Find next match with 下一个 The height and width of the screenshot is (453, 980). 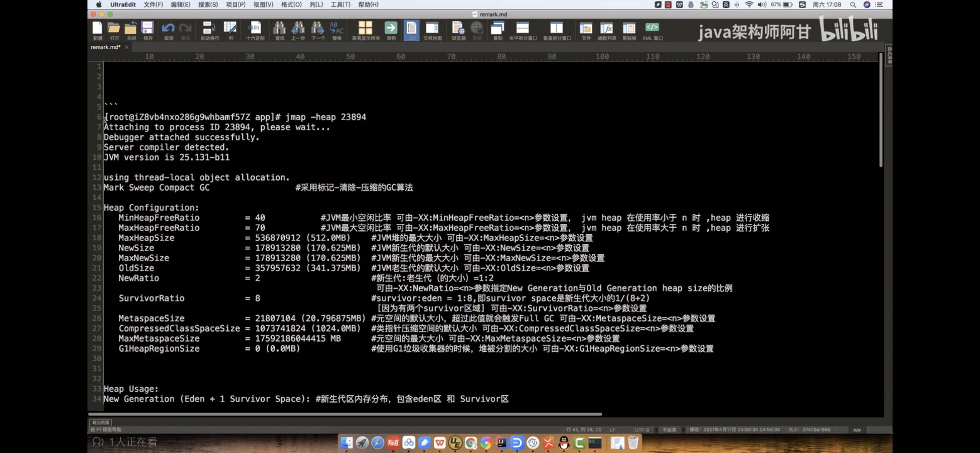(x=318, y=31)
